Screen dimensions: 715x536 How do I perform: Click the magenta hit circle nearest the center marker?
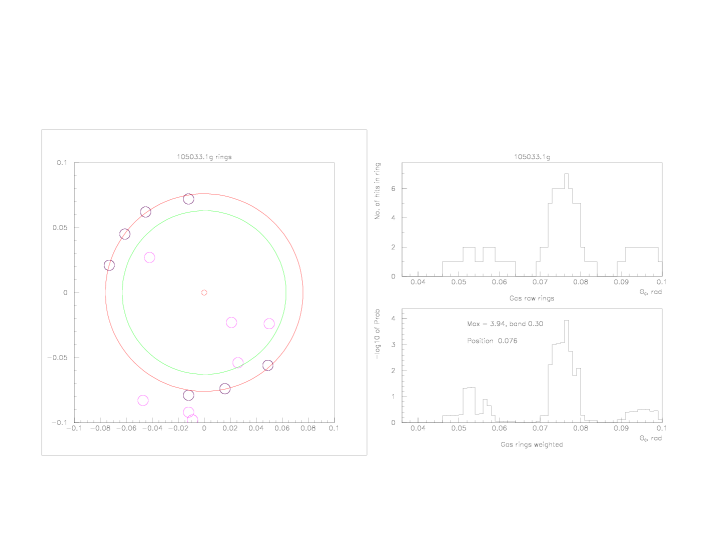coord(232,323)
